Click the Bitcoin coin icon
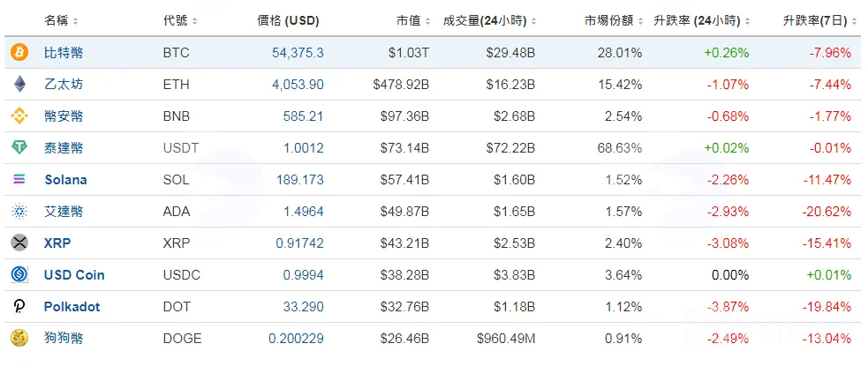This screenshot has height=366, width=868. [x=19, y=53]
